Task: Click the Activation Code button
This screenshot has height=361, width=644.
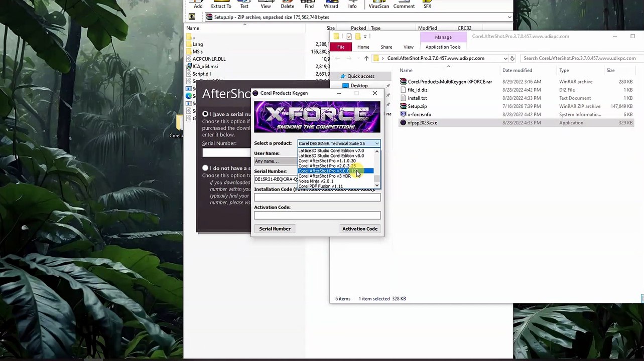Action: click(x=360, y=229)
